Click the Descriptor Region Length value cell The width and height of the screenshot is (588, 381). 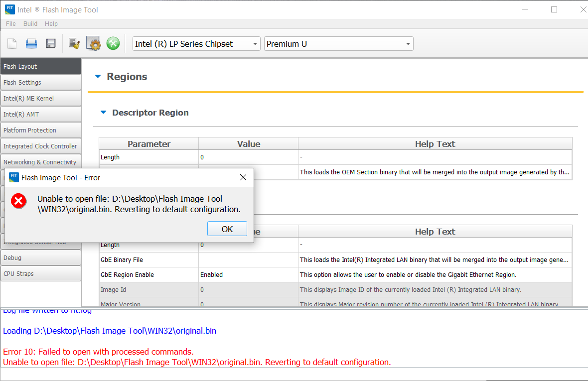(x=248, y=157)
